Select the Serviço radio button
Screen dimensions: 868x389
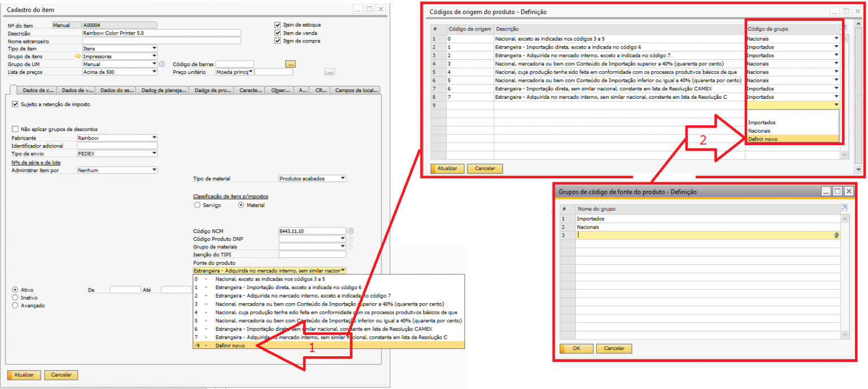click(197, 206)
